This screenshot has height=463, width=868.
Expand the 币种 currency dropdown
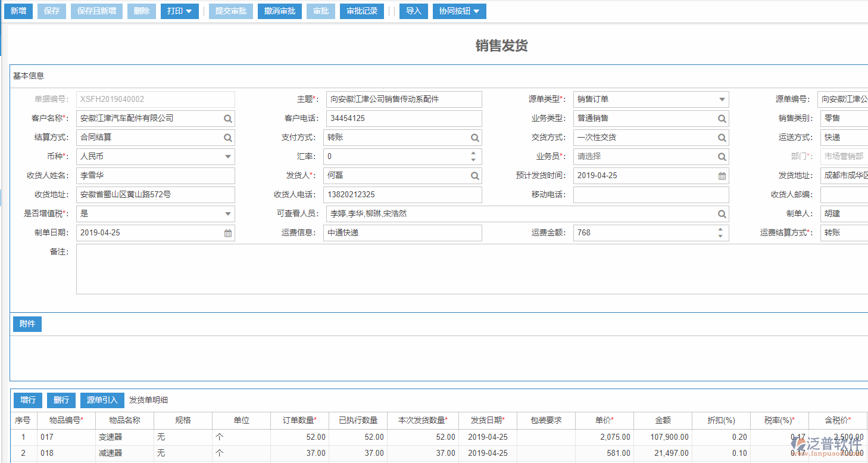[x=227, y=156]
